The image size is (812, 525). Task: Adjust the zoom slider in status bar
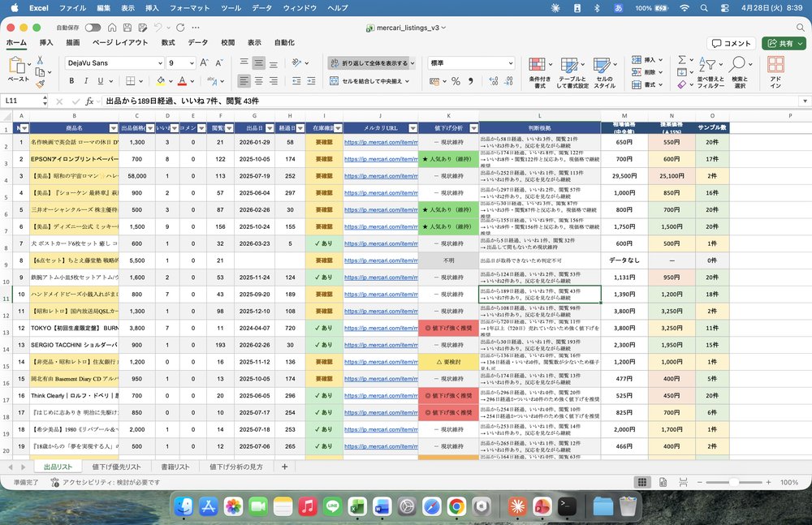tap(734, 482)
